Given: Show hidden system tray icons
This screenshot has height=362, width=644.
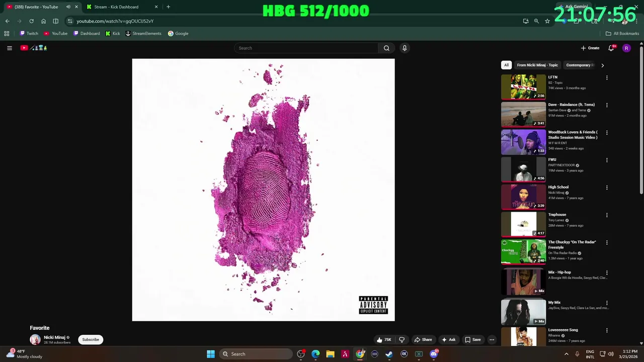Looking at the screenshot, I should tap(566, 354).
